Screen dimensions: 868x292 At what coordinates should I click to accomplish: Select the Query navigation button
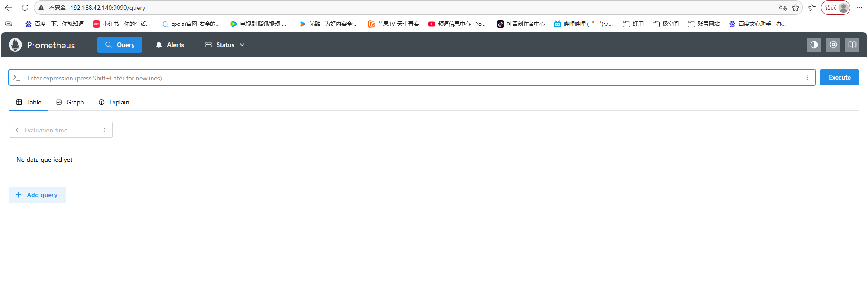click(x=119, y=45)
